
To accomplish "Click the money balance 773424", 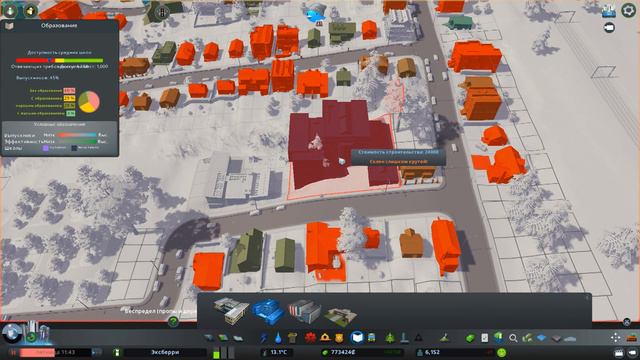I will pyautogui.click(x=343, y=352).
